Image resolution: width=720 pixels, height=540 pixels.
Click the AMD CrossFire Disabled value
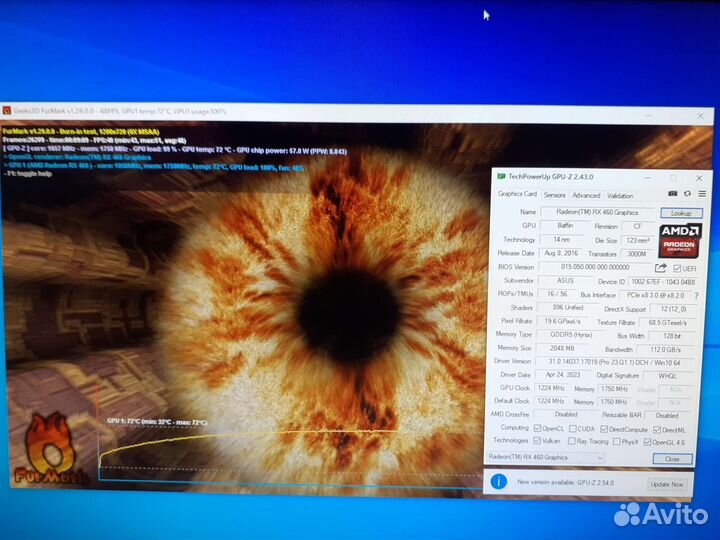tap(566, 414)
